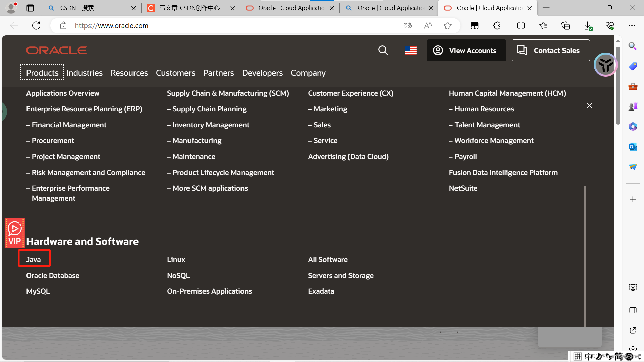Click the Contact Sales button
The image size is (644, 362).
(x=550, y=50)
